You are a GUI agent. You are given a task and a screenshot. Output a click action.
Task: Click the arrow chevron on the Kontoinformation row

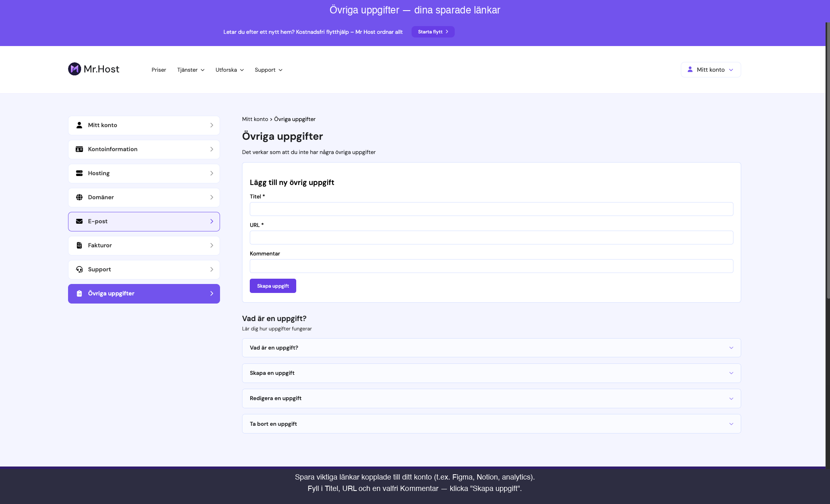tap(212, 149)
